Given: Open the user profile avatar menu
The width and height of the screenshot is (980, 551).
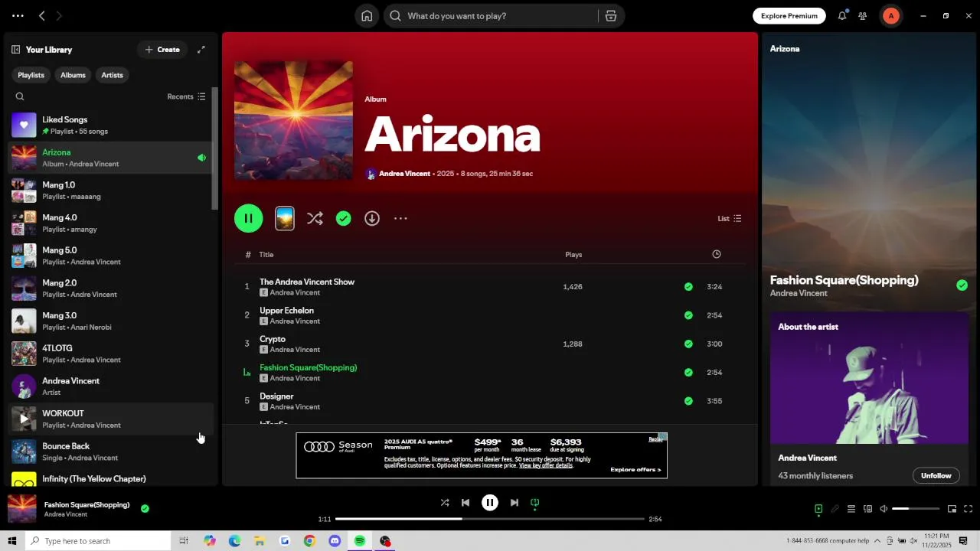Looking at the screenshot, I should coord(890,16).
